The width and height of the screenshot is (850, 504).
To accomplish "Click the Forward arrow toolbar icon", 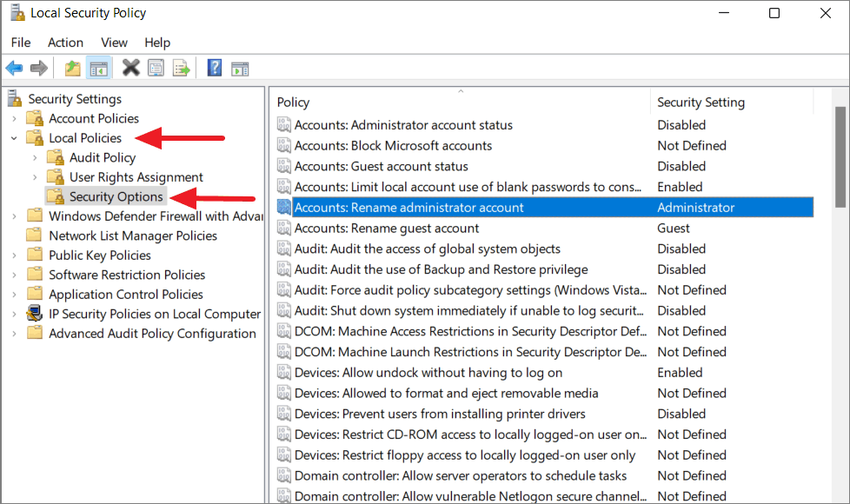I will pos(38,69).
